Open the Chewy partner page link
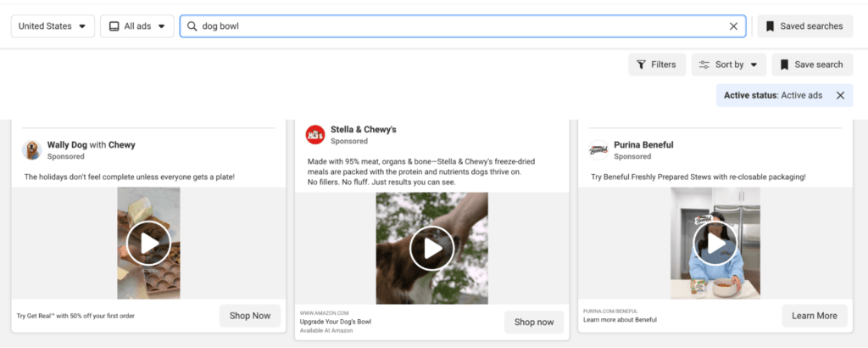868x348 pixels. click(122, 144)
